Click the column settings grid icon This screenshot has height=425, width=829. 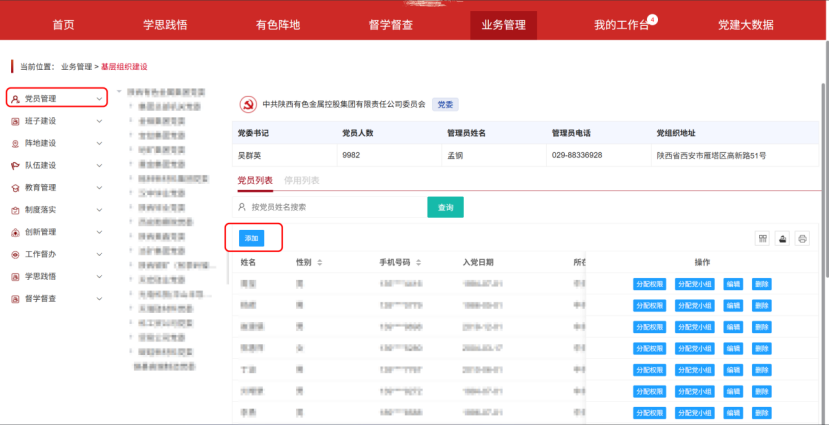pos(762,238)
